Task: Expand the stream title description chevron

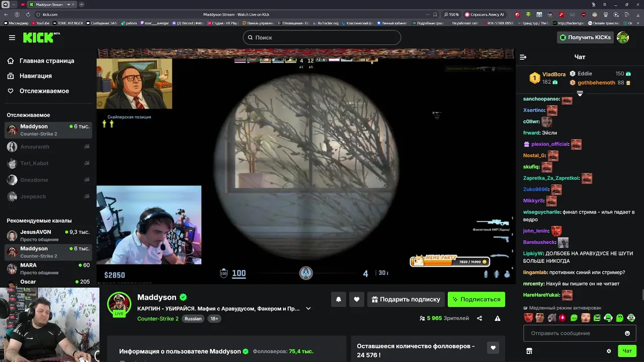Action: [x=308, y=309]
